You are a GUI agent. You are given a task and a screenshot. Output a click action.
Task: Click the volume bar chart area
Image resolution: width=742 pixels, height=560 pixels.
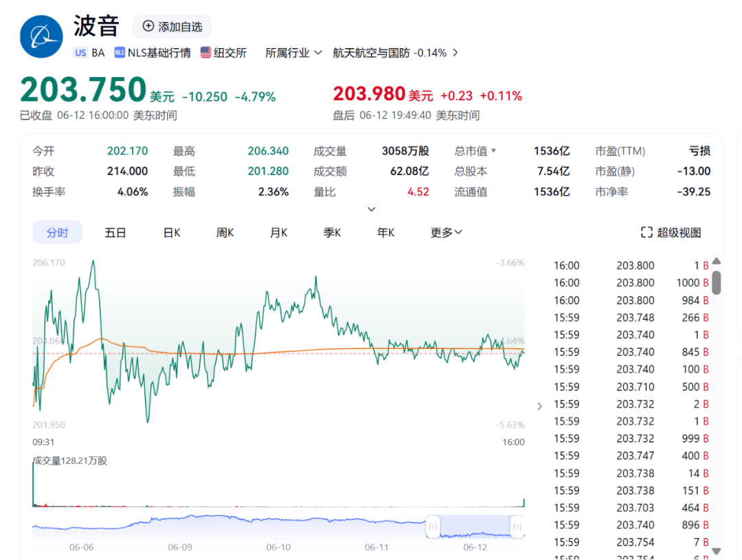[278, 483]
